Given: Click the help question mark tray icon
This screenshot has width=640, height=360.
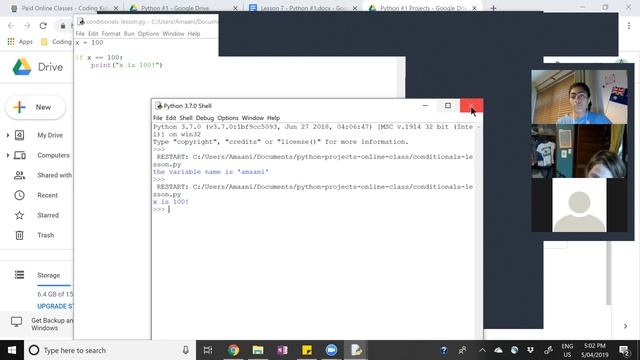Looking at the screenshot, I should 444,350.
